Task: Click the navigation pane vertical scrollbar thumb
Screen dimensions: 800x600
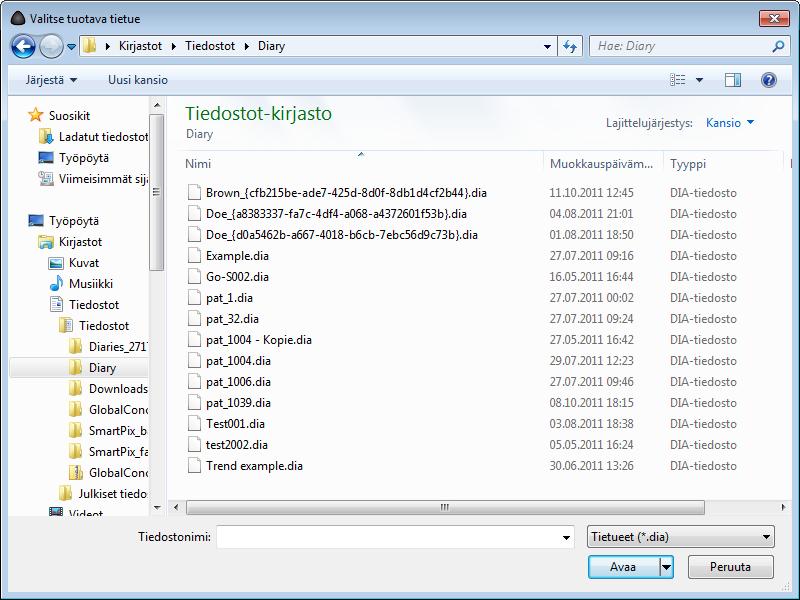Action: point(157,192)
